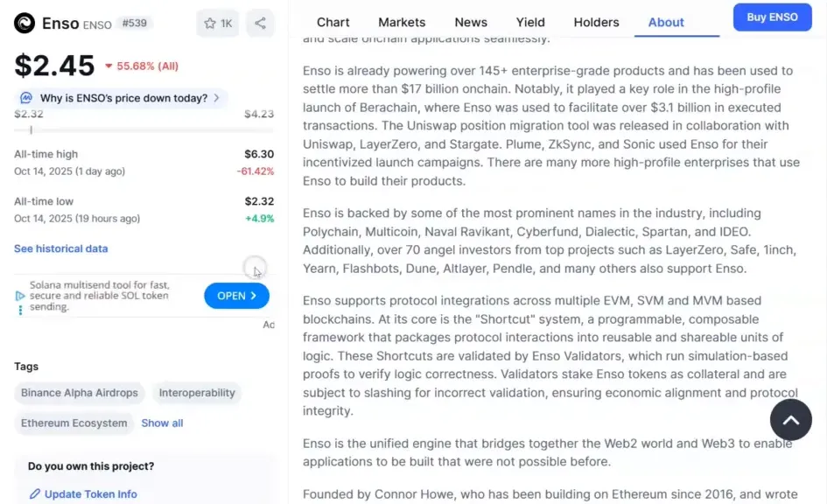
Task: Open the Holders tab
Action: click(x=596, y=23)
